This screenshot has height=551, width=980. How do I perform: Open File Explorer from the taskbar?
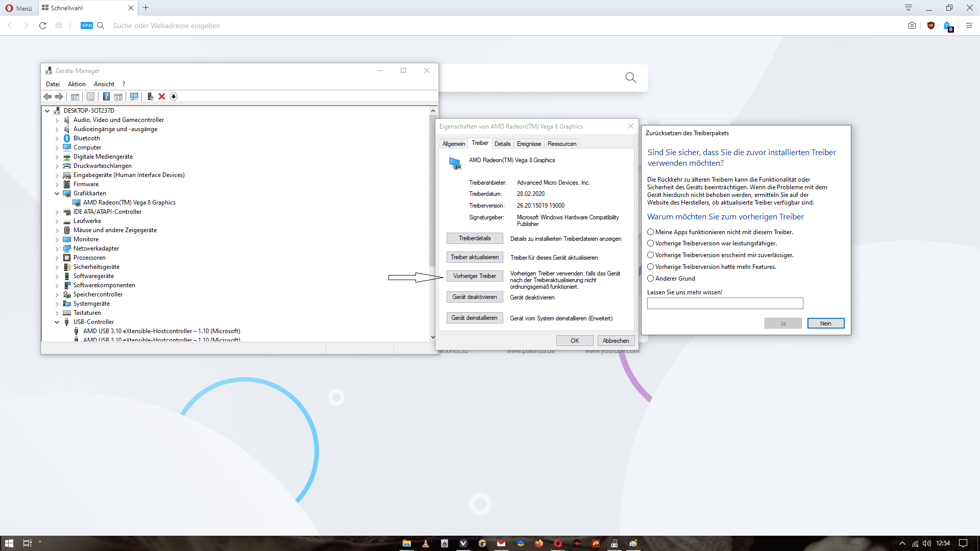[x=407, y=543]
